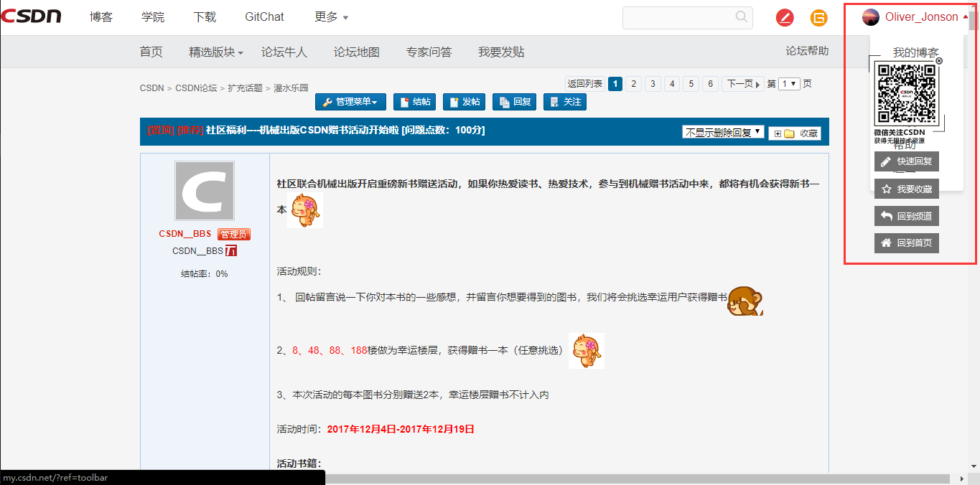Open the 论坛牛人 tab
Image resolution: width=980 pixels, height=485 pixels.
[x=284, y=52]
